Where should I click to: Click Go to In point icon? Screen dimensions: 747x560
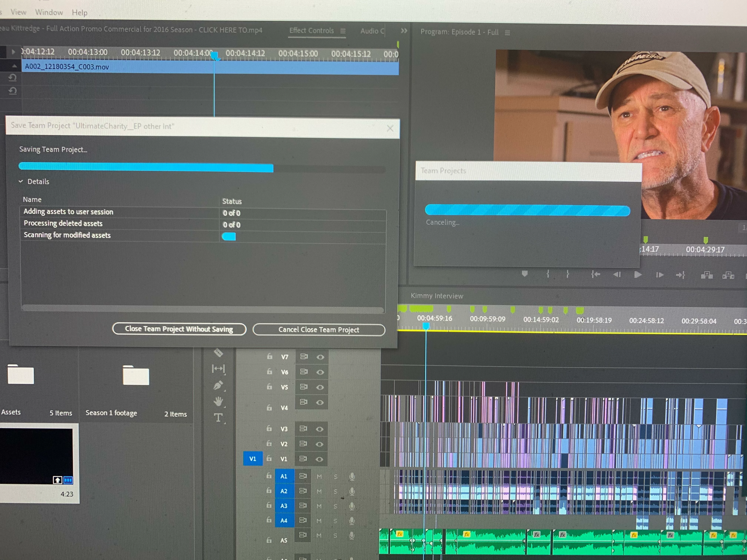click(x=596, y=274)
